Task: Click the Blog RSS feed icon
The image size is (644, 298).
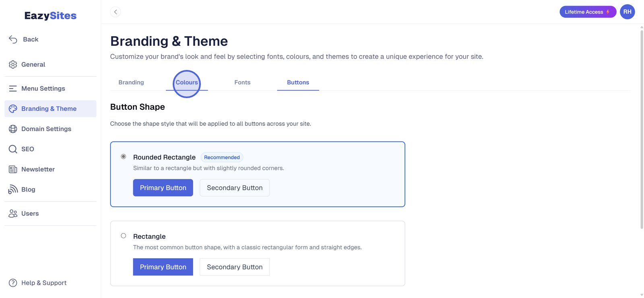Action: (x=13, y=189)
